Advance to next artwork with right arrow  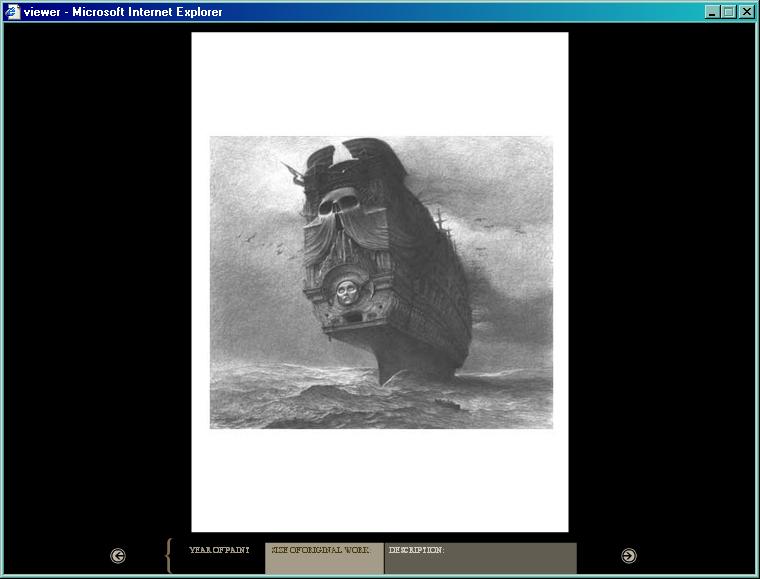(629, 556)
